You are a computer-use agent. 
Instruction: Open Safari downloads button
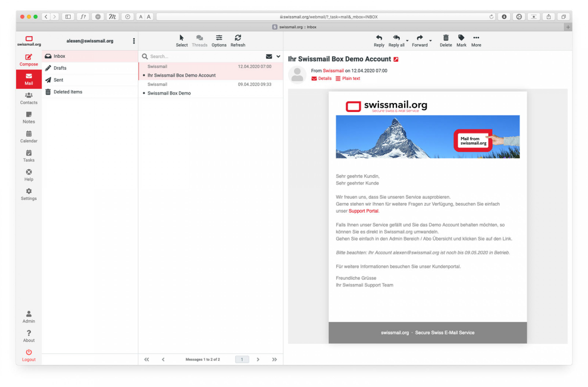pos(504,17)
